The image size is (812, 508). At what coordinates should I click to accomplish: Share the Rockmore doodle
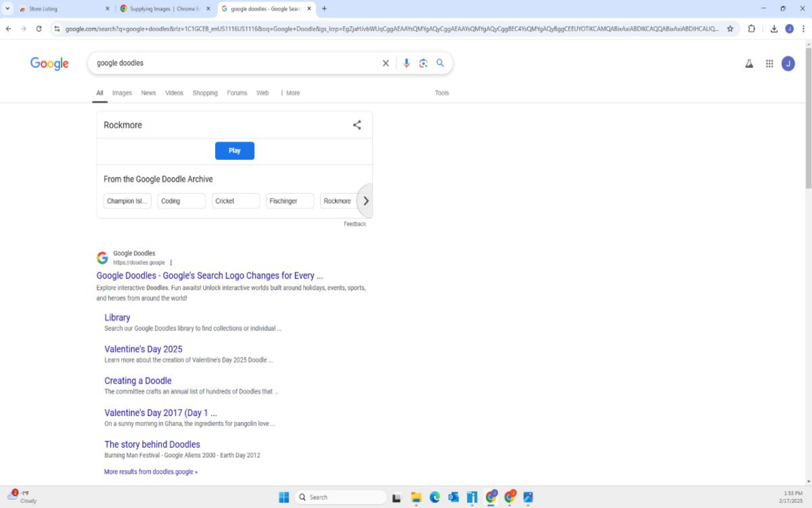tap(357, 125)
